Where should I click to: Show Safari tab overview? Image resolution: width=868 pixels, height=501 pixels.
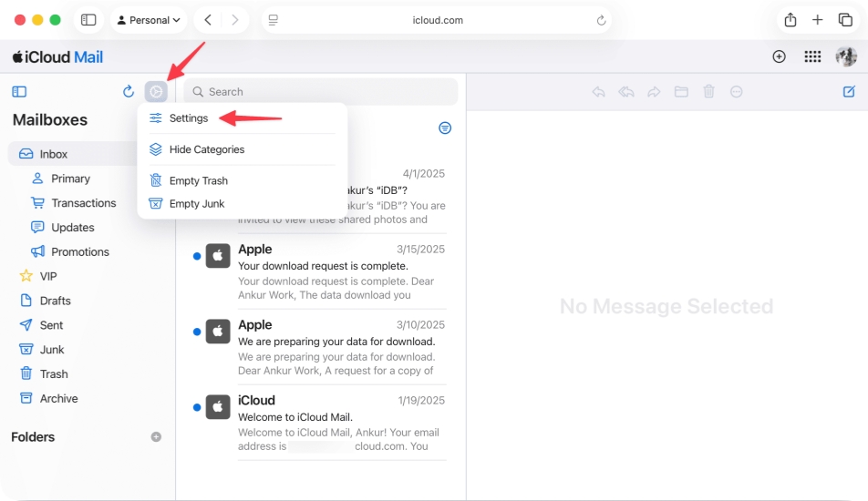point(845,20)
